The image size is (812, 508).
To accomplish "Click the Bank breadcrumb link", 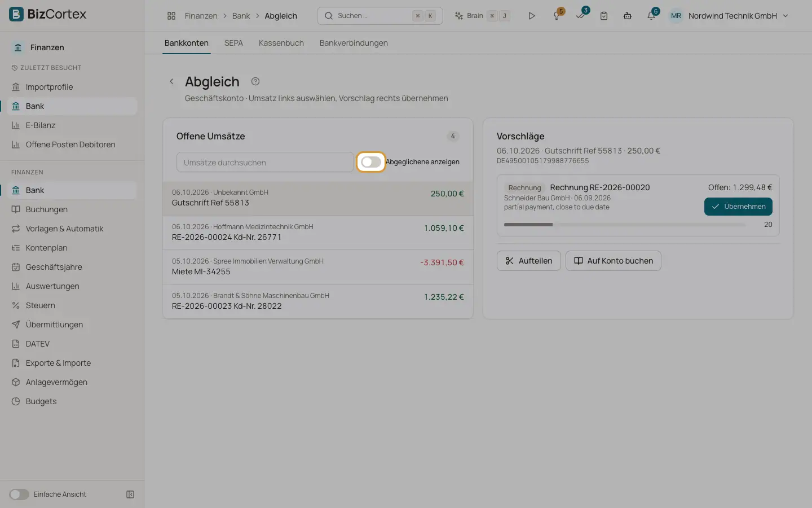I will click(x=241, y=16).
